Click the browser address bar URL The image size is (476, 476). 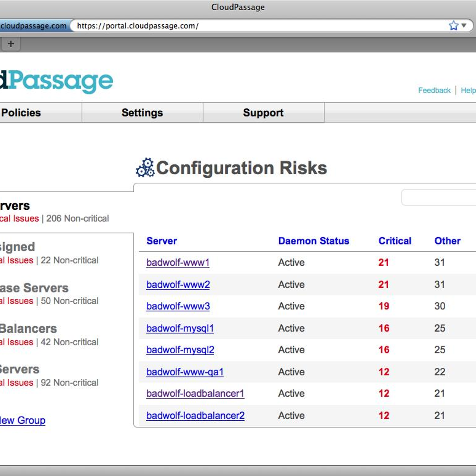(138, 26)
